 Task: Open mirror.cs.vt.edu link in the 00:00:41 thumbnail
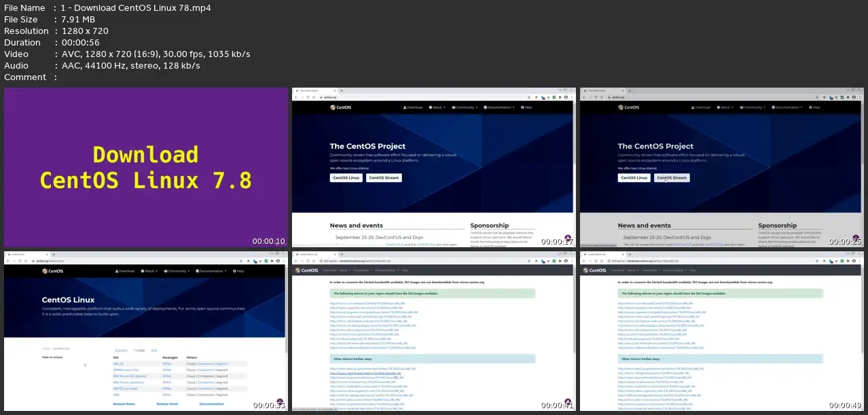tap(367, 303)
